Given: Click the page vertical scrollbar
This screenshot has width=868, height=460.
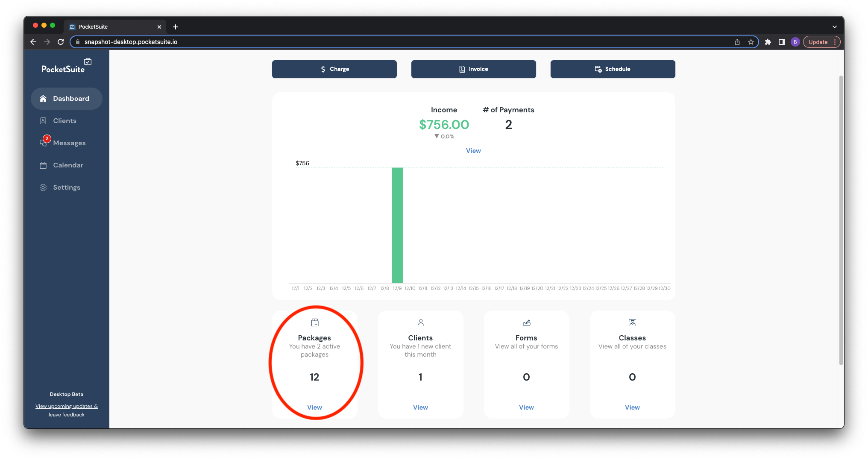Looking at the screenshot, I should 841,220.
